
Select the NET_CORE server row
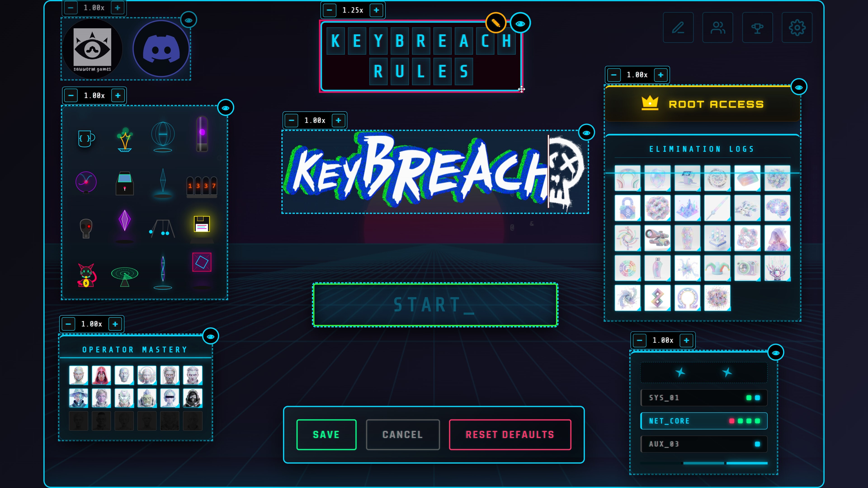[704, 421]
